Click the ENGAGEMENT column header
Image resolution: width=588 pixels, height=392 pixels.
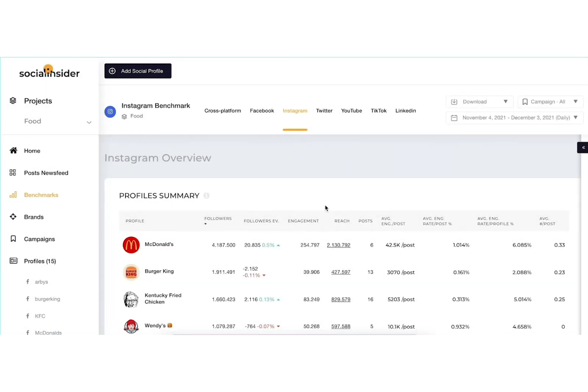coord(303,221)
